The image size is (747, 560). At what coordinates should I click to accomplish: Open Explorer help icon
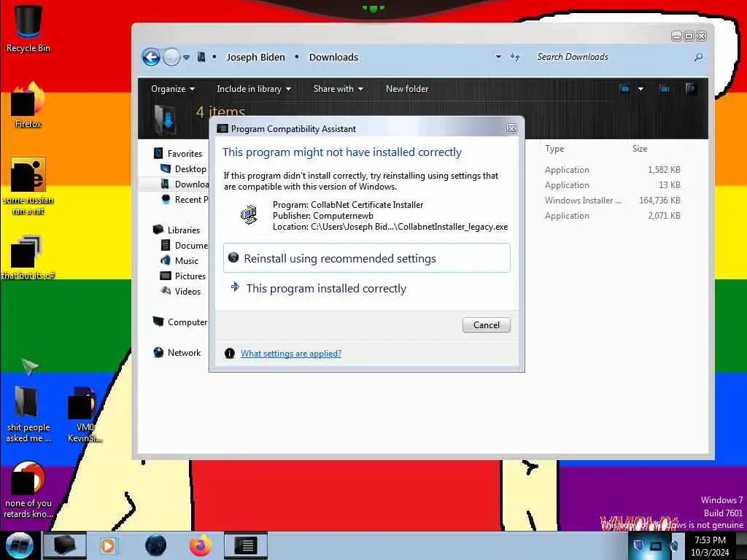point(691,88)
